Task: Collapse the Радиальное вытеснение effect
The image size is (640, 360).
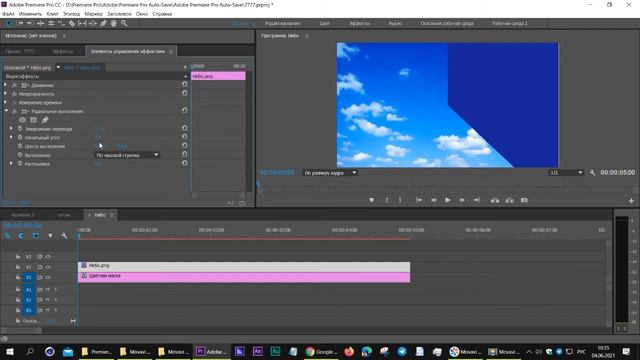Action: pyautogui.click(x=6, y=111)
